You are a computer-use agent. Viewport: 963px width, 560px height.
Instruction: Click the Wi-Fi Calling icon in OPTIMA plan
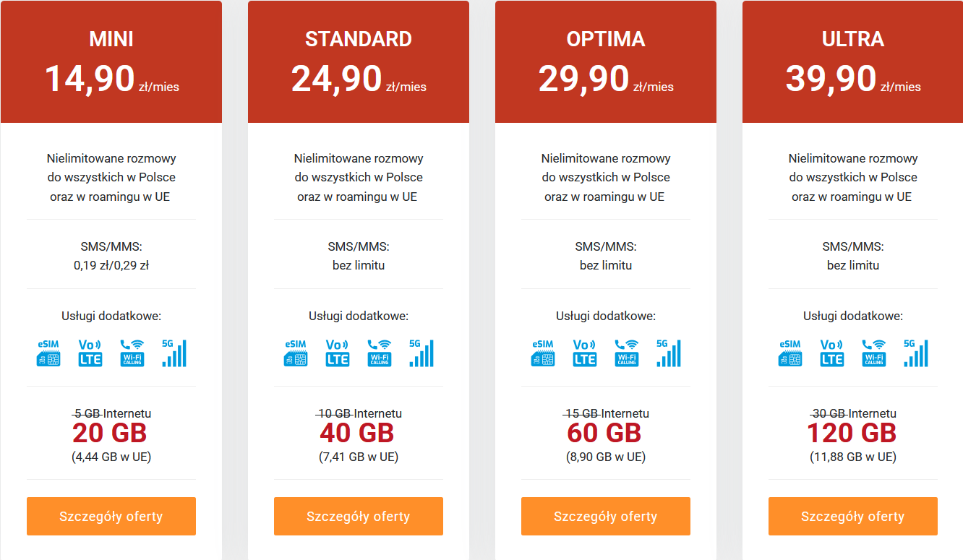pyautogui.click(x=627, y=353)
